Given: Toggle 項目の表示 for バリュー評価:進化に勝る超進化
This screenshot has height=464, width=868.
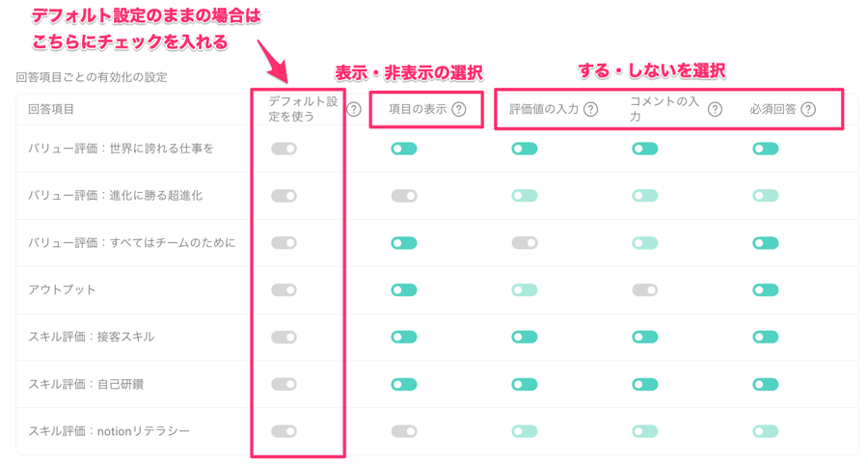Looking at the screenshot, I should pyautogui.click(x=404, y=196).
